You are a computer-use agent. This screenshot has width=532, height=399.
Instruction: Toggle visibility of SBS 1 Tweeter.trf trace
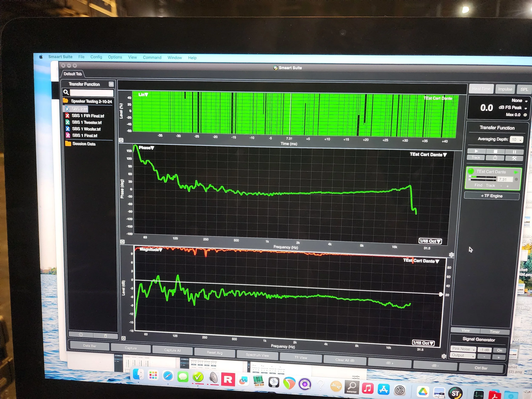[x=68, y=122]
